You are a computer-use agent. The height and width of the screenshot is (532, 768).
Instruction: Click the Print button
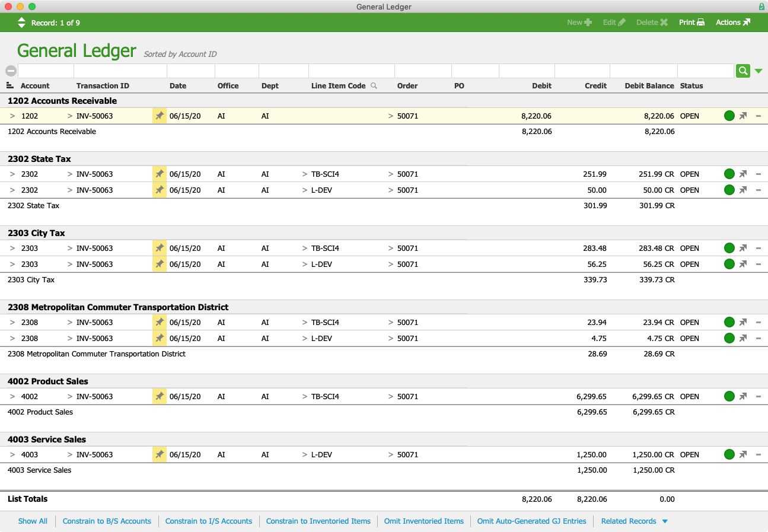692,23
